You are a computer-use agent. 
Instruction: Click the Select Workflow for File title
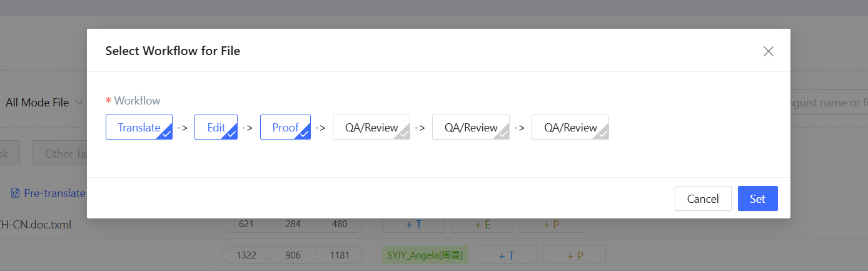173,51
